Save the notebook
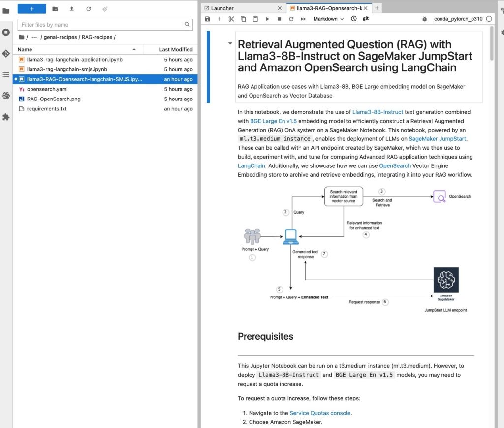Screen dimensions: 504x428 point(208,19)
